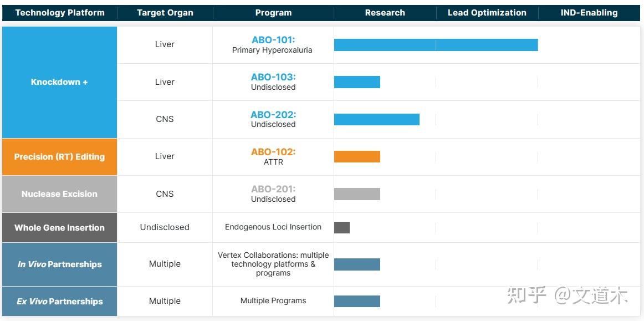Image resolution: width=644 pixels, height=321 pixels.
Task: Select the Lead Optimization stage header
Action: pos(487,13)
